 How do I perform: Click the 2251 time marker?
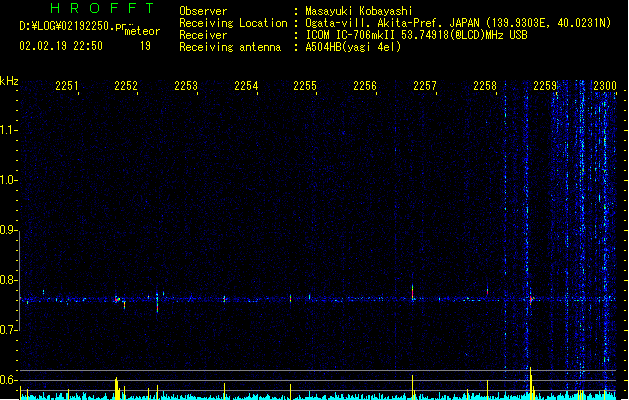click(x=67, y=86)
